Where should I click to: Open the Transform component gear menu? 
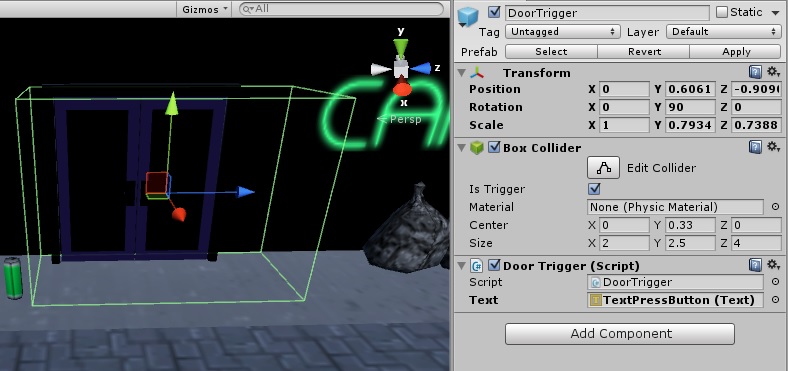click(x=773, y=72)
